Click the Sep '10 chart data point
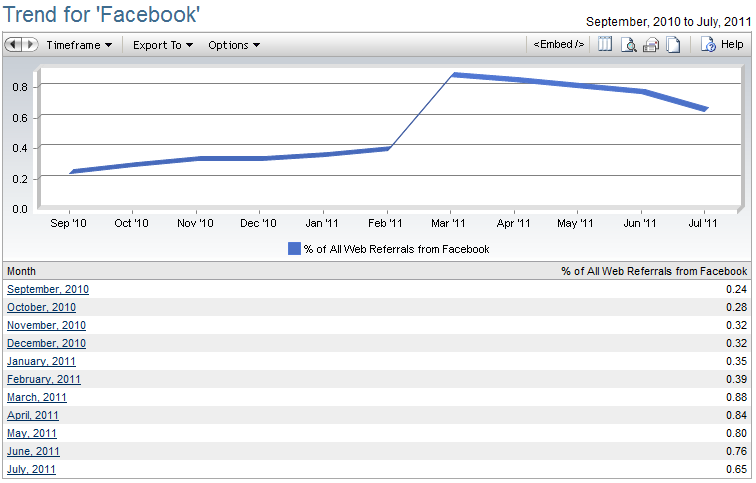Screen dimensions: 756x483 pyautogui.click(x=71, y=172)
